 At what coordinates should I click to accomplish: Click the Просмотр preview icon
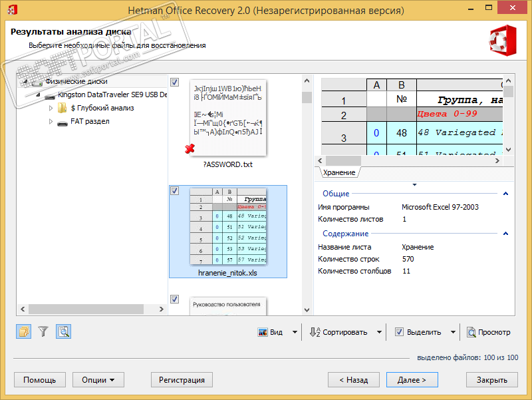(x=471, y=332)
